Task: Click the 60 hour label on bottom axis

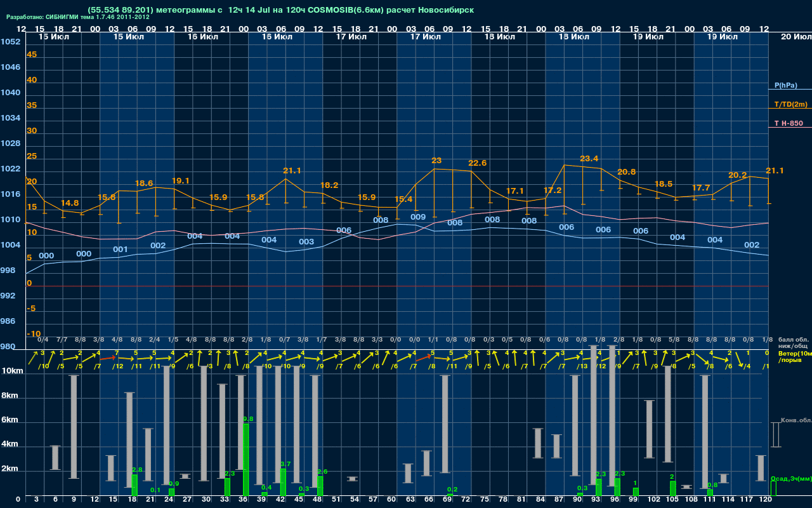Action: coord(392,501)
